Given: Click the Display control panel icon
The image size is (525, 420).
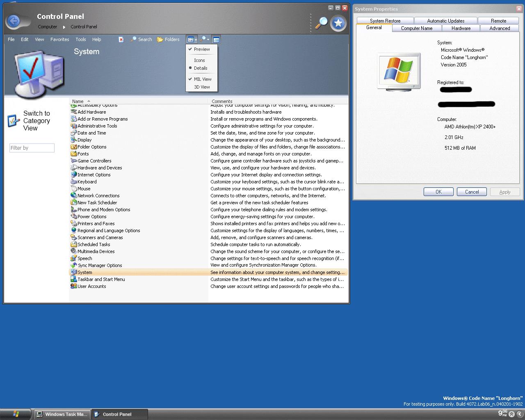Looking at the screenshot, I should (x=74, y=140).
